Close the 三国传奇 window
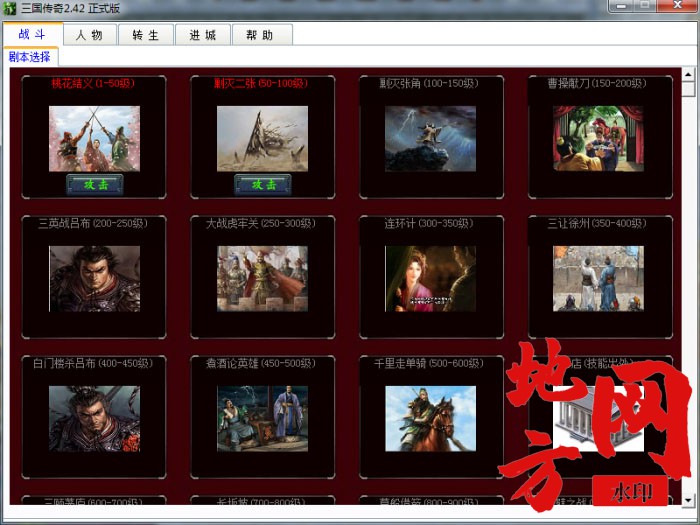700x525 pixels. pos(678,5)
